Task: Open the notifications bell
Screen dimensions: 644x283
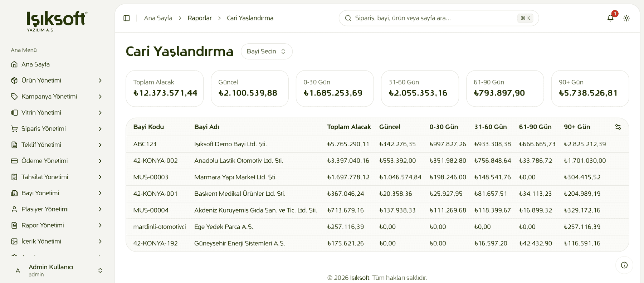Action: click(x=610, y=18)
